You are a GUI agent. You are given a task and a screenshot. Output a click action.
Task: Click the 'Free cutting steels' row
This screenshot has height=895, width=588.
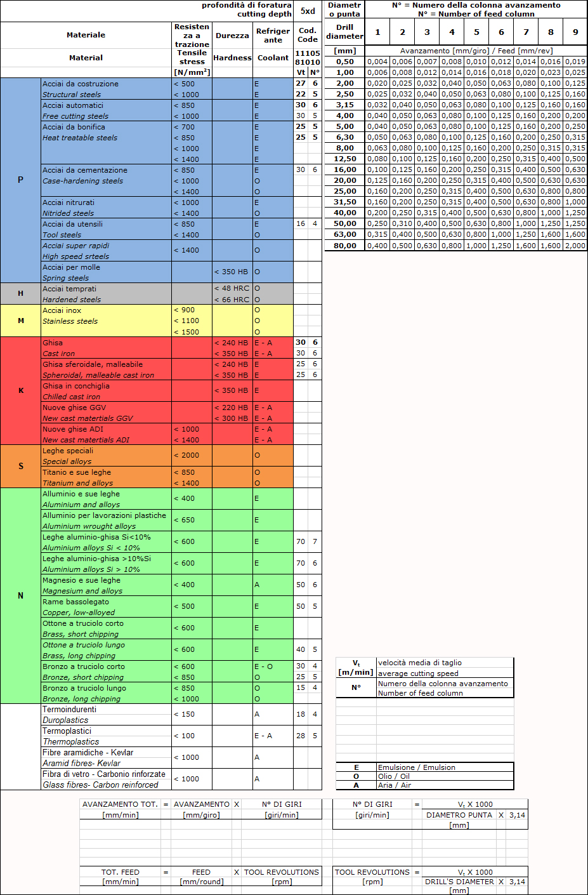pyautogui.click(x=107, y=116)
